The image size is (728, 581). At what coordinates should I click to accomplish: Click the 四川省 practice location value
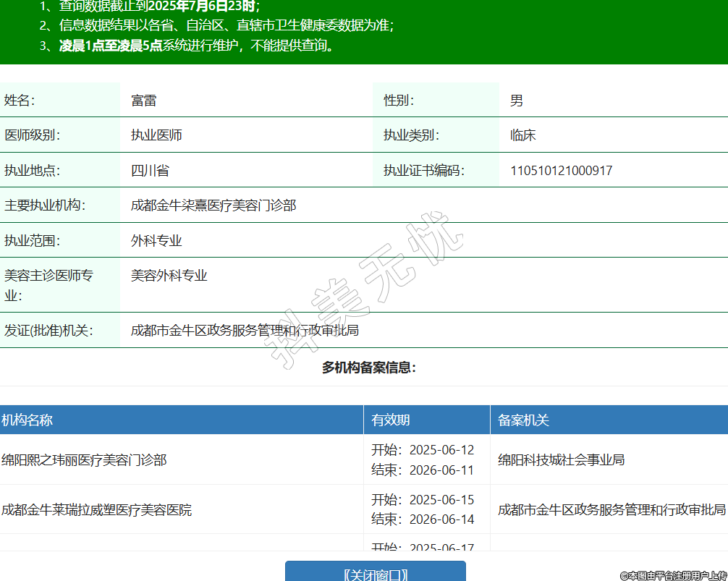151,171
